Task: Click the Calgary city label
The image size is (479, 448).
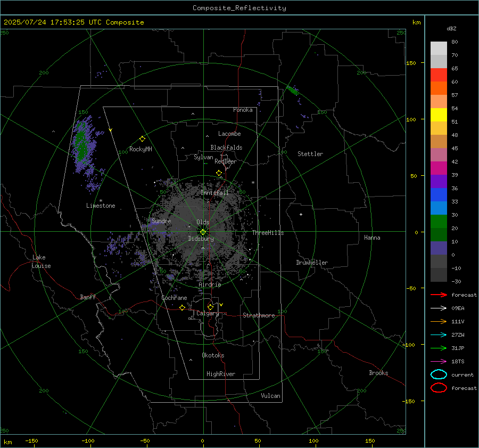Action: click(x=208, y=313)
